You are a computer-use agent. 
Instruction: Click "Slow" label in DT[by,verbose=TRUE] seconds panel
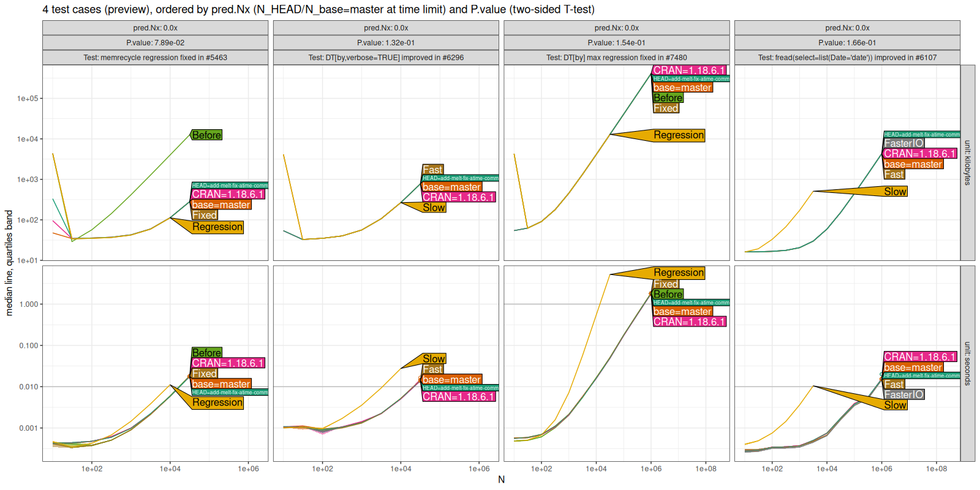(434, 359)
